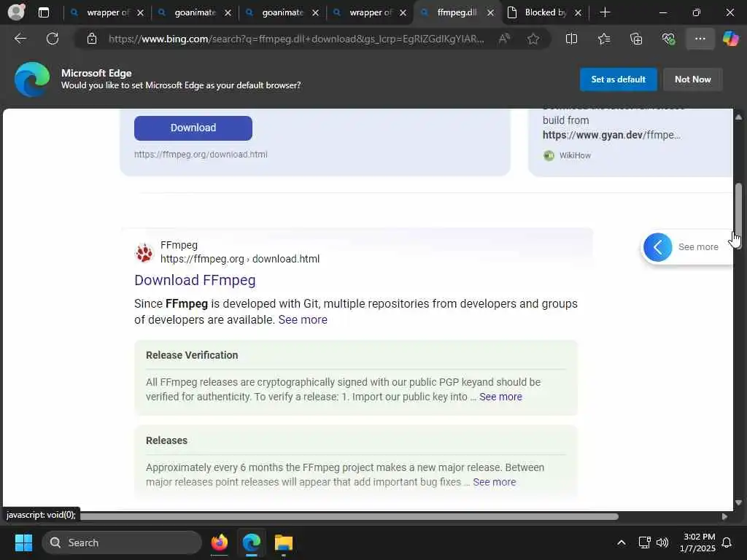Click the WikiHow source icon

click(x=549, y=155)
